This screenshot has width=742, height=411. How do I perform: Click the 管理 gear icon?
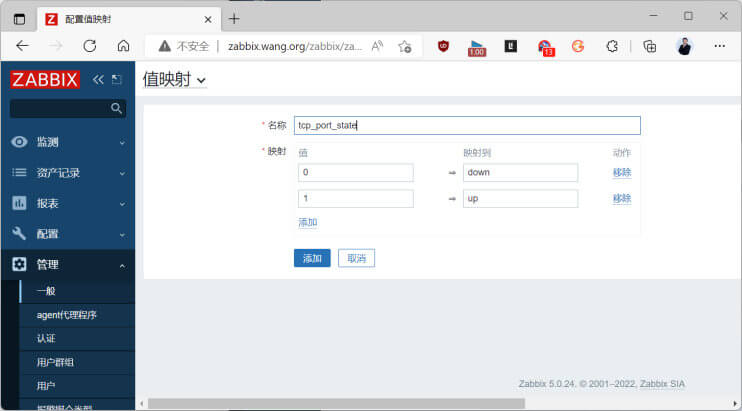click(19, 264)
